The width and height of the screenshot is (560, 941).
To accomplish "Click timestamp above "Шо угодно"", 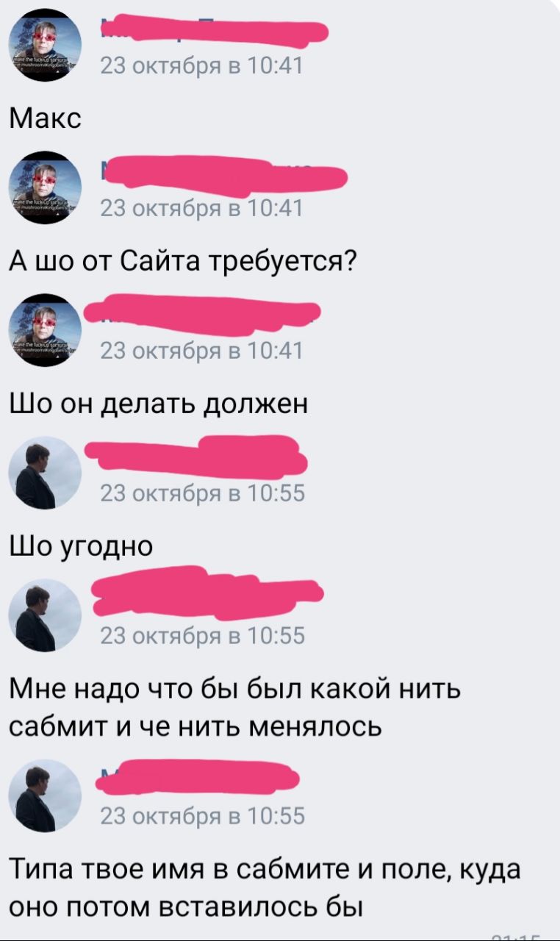I will click(x=201, y=494).
